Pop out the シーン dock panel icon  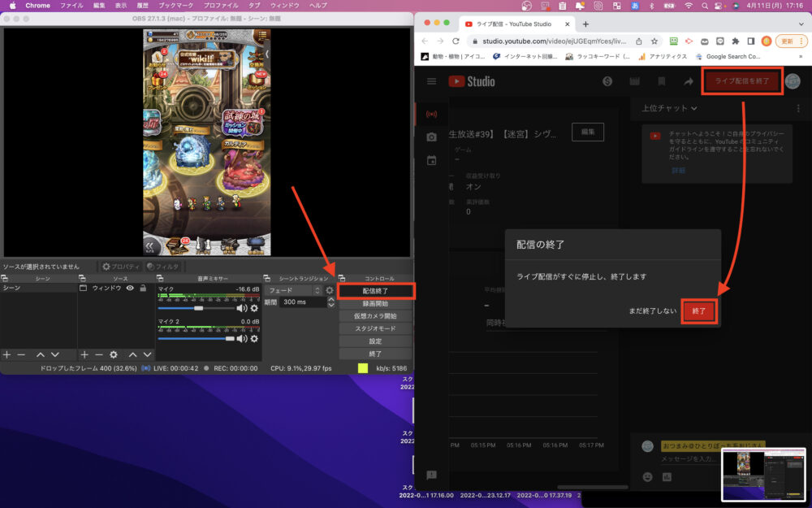[x=5, y=279]
